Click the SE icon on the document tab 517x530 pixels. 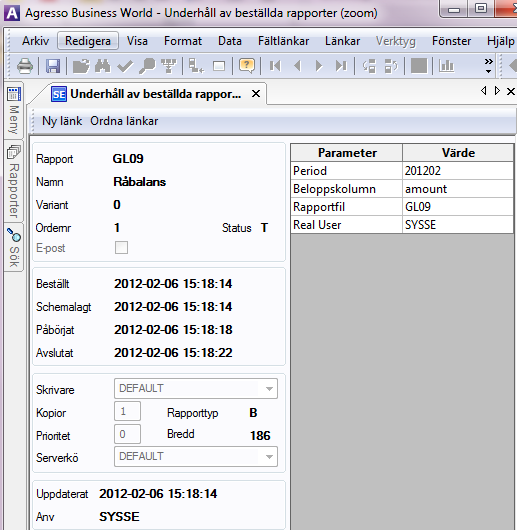(x=59, y=94)
